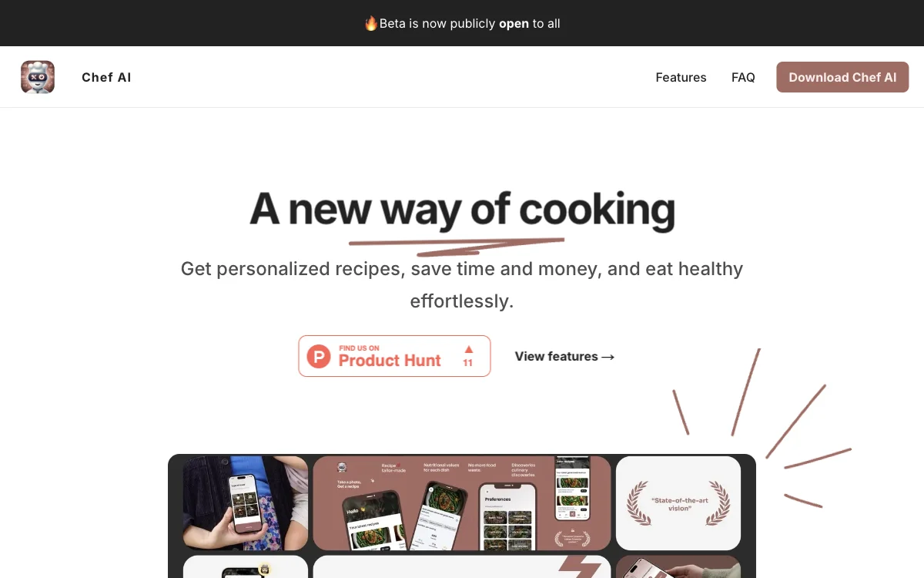Open the hand holding phone thumbnail
The image size is (924, 578).
[245, 502]
